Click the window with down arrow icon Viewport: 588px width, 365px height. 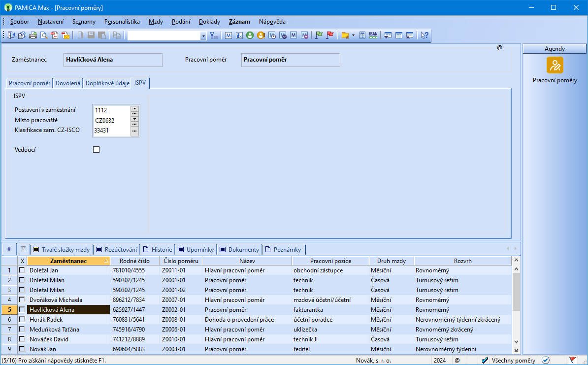tap(388, 35)
